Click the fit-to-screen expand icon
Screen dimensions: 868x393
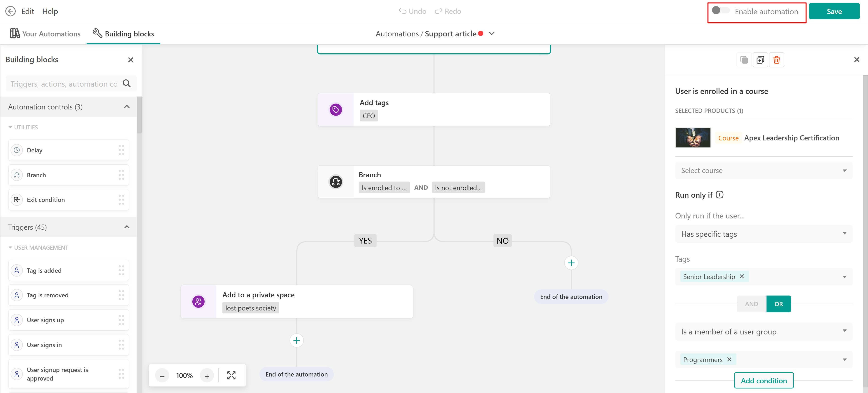pos(231,375)
